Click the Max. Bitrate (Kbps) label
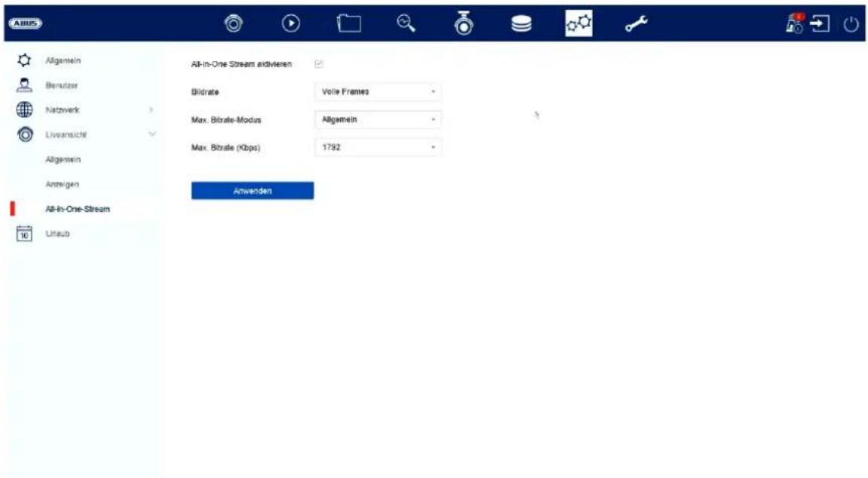 tap(225, 147)
